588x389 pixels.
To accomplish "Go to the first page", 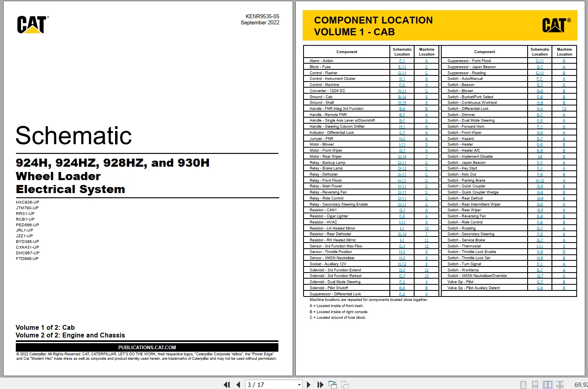I will [x=227, y=385].
